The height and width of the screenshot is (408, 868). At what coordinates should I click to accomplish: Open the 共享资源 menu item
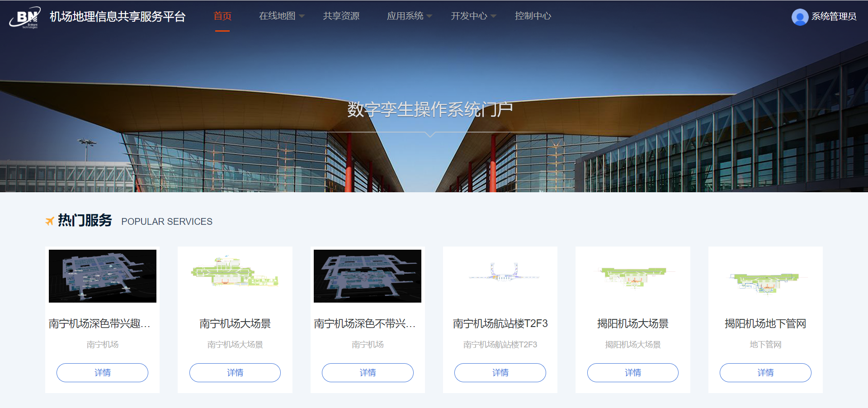tap(341, 16)
